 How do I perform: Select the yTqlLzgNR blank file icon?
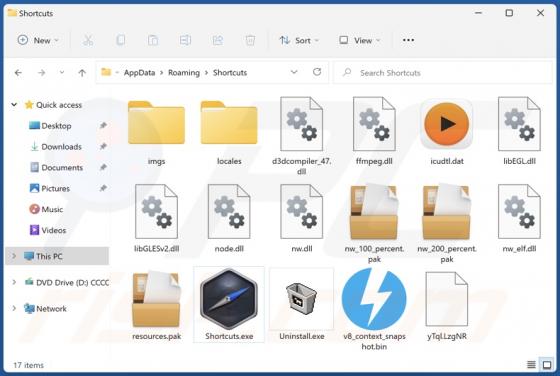click(x=446, y=299)
